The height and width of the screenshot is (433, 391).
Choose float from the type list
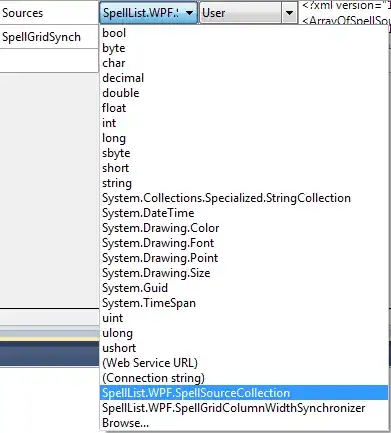(x=244, y=108)
